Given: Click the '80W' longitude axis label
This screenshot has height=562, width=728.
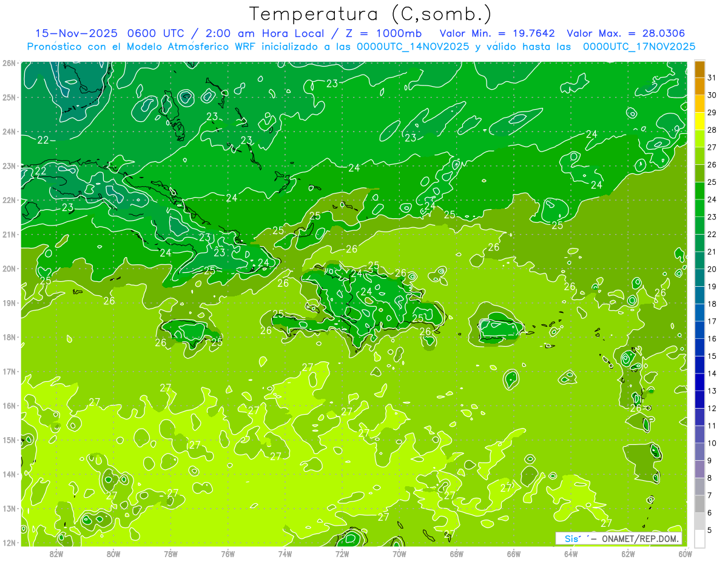Looking at the screenshot, I should click(x=113, y=553).
